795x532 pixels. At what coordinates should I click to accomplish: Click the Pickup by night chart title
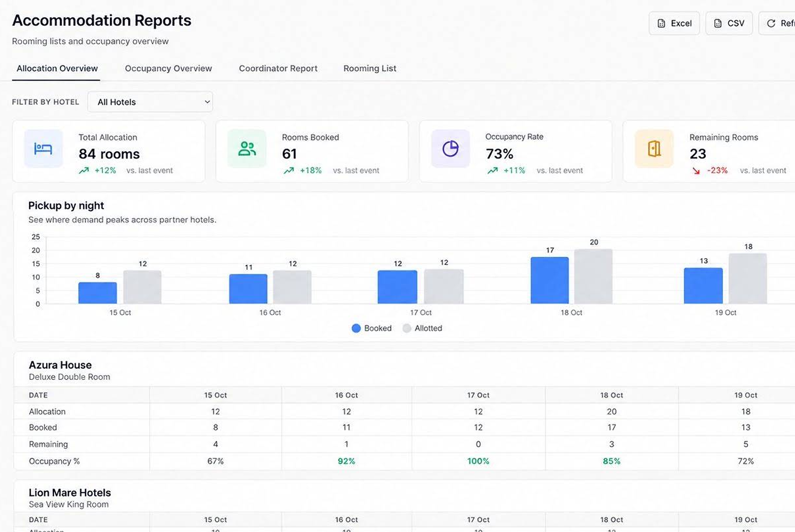[66, 206]
